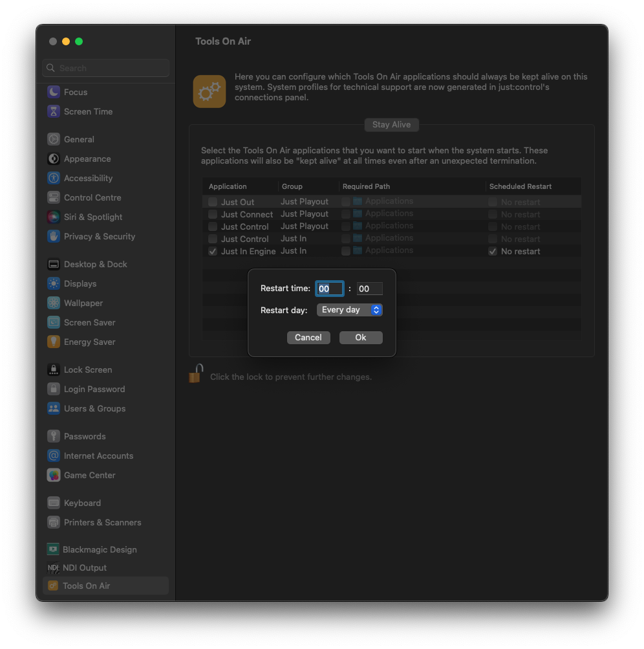Toggle Required Path checkbox for Just Out

(346, 202)
